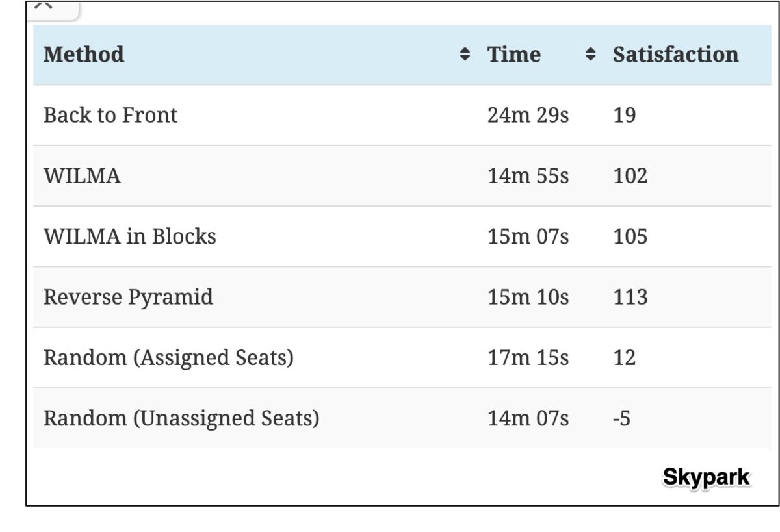Sort table by Method column arrows
Screen dimensions: 780x532
pos(465,55)
